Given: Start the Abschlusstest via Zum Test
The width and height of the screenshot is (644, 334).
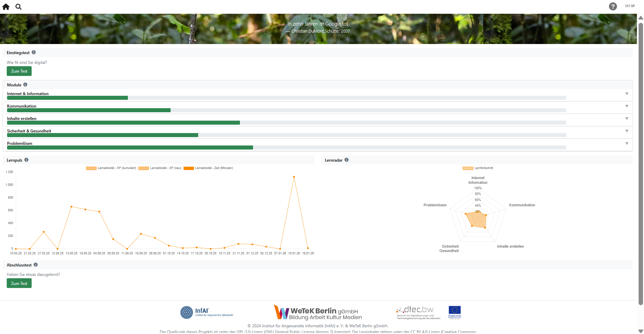Looking at the screenshot, I should (x=19, y=283).
